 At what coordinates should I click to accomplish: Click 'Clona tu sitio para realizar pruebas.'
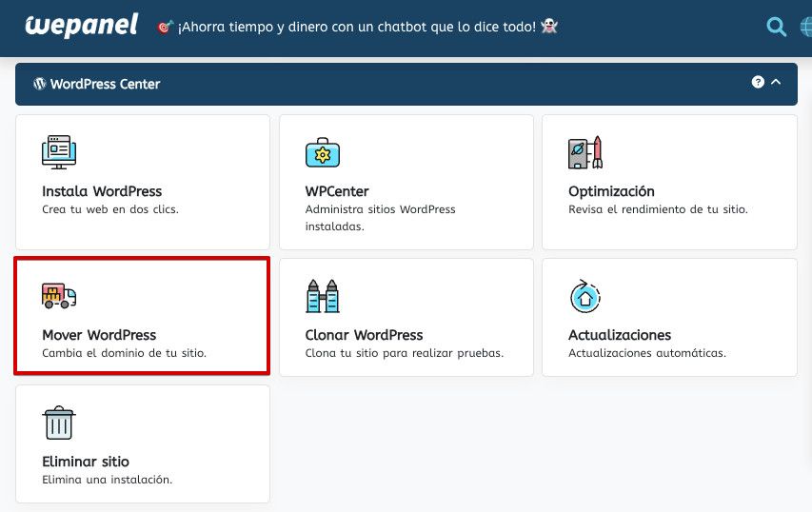click(x=405, y=353)
